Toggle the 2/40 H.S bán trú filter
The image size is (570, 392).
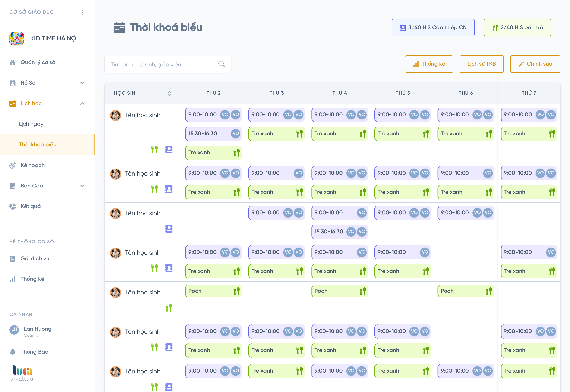tap(517, 27)
